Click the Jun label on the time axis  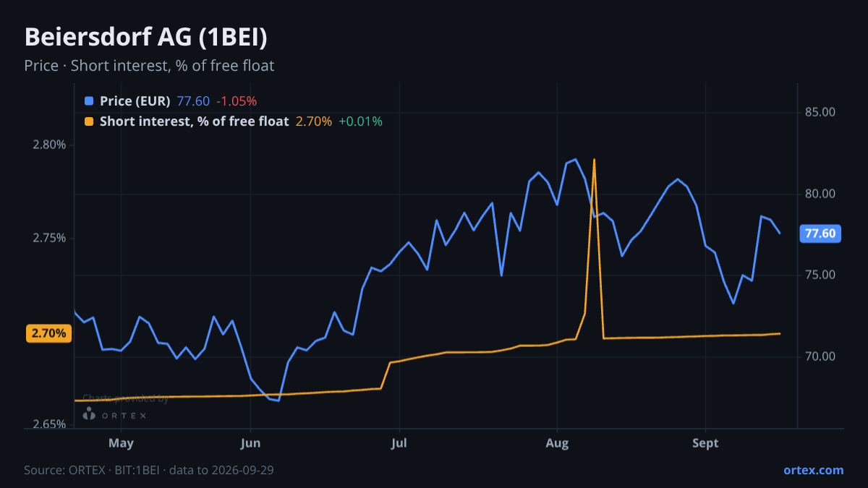250,443
